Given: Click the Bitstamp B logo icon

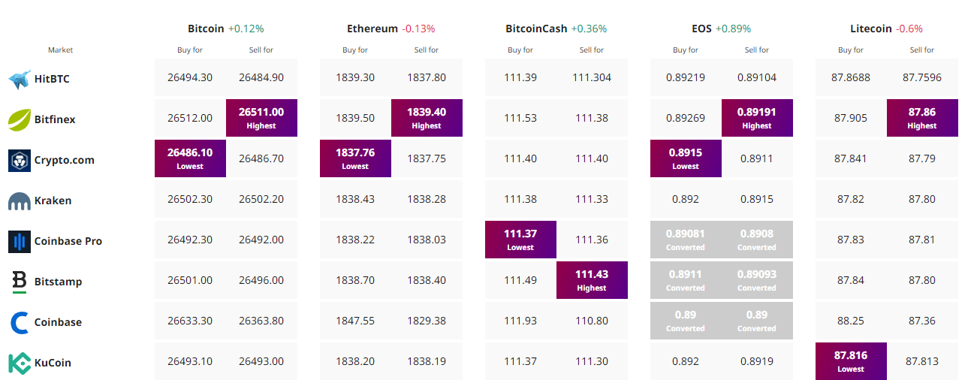Looking at the screenshot, I should coord(19,282).
